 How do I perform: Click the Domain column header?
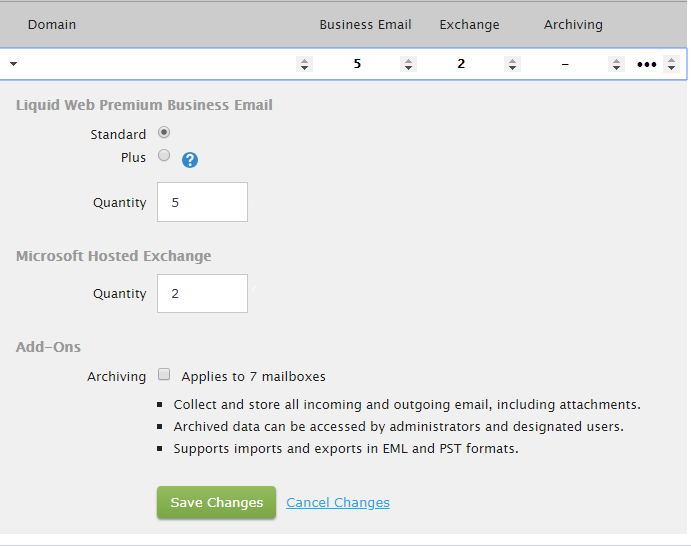[52, 24]
